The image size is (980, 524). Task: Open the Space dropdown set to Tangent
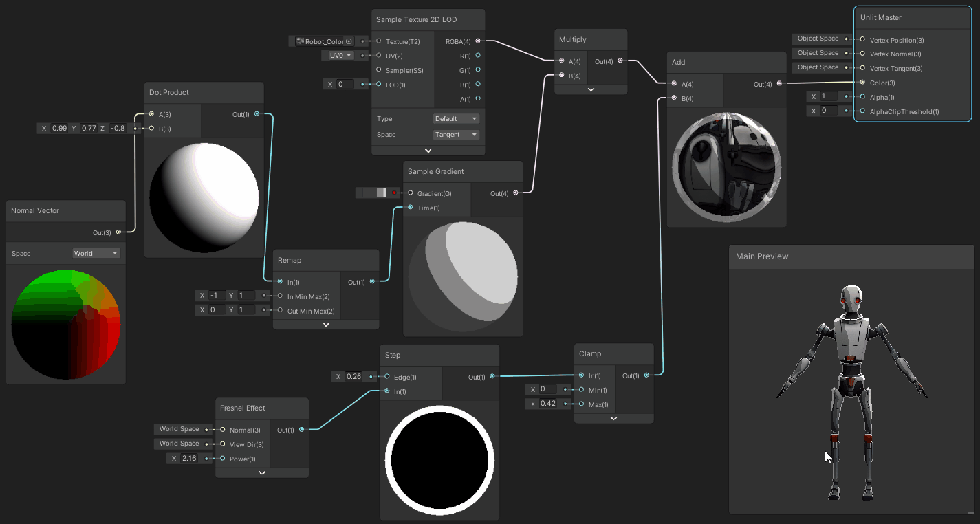pos(456,135)
